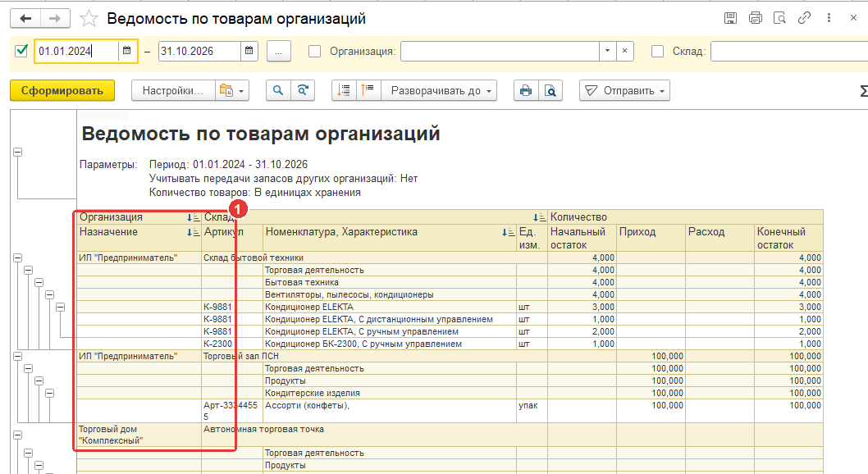Open print preview from toolbar icon
The image size is (868, 474).
coord(550,91)
